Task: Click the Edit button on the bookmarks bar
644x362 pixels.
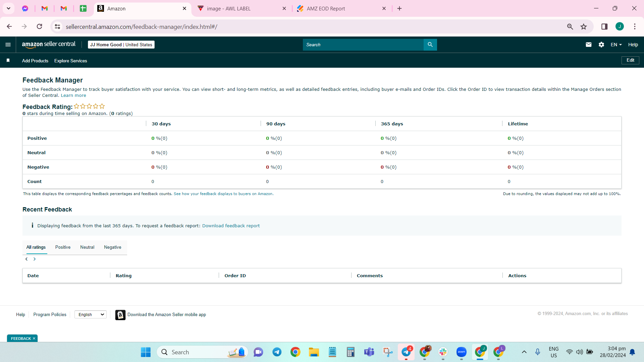Action: click(630, 60)
